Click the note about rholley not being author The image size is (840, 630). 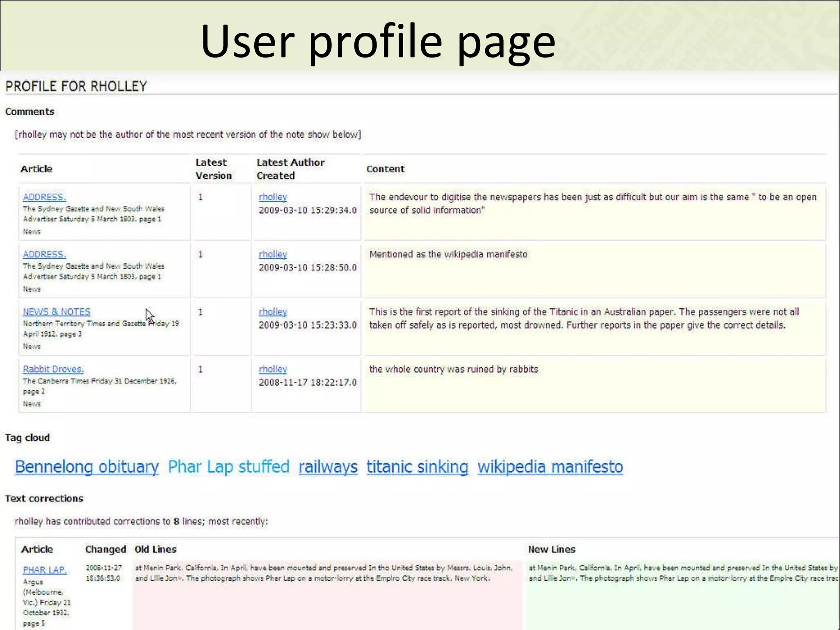click(188, 135)
